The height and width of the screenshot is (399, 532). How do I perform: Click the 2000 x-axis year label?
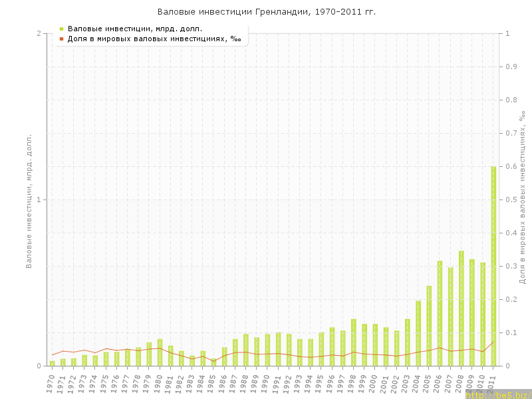(374, 382)
